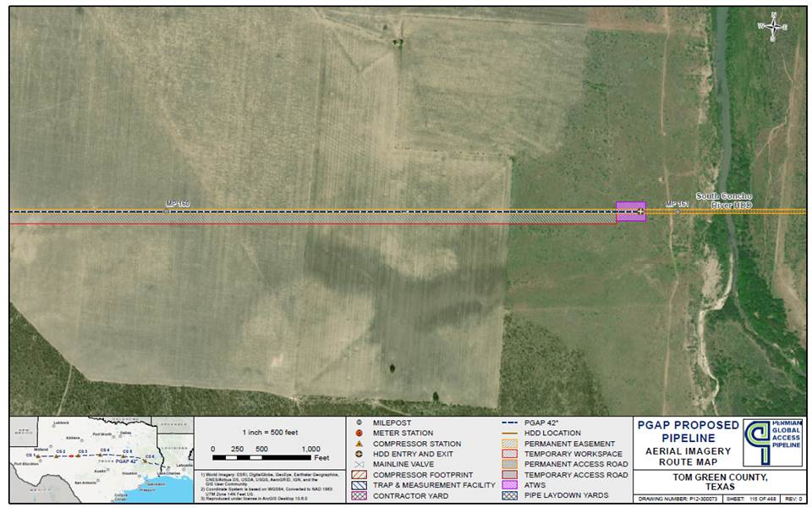Select the Compressor Station triangle icon
812x508 pixels.
coord(358,441)
